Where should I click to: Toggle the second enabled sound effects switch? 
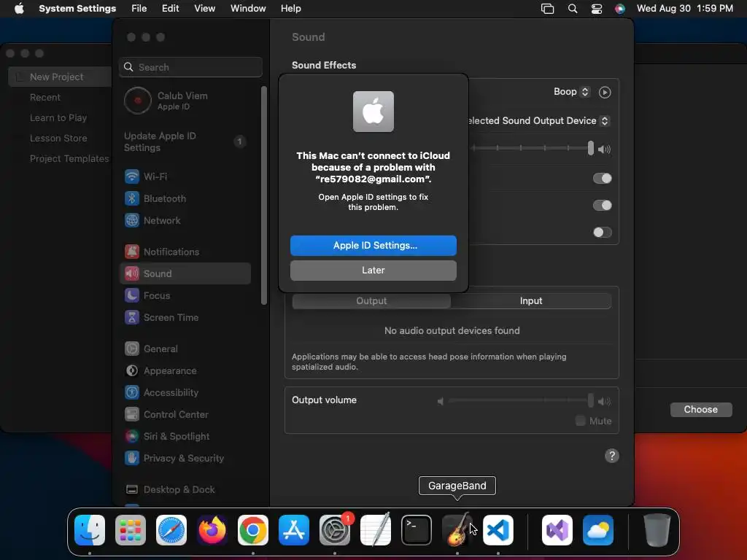click(x=602, y=205)
